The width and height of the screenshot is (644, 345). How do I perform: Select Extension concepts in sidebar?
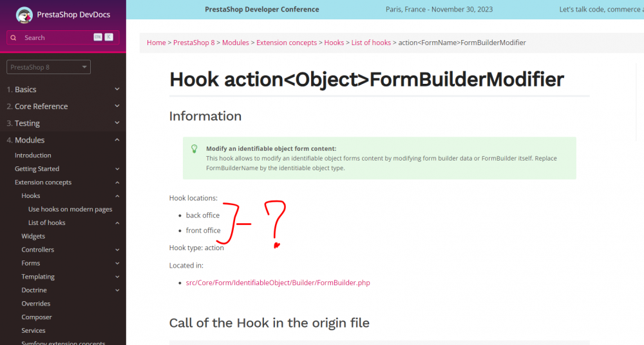[43, 182]
